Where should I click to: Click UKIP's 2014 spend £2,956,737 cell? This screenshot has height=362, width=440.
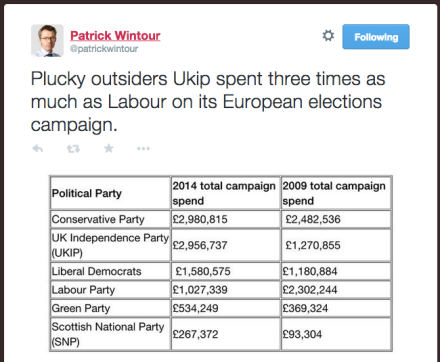(x=225, y=245)
